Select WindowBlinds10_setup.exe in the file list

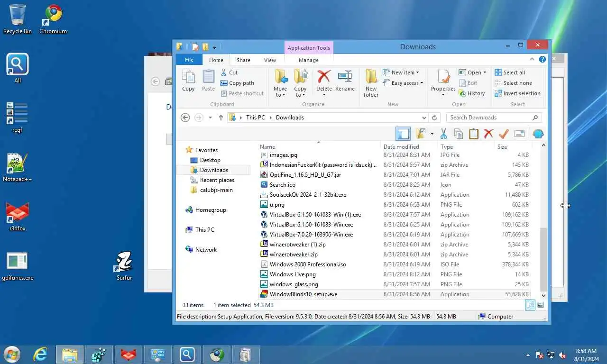click(x=394, y=294)
